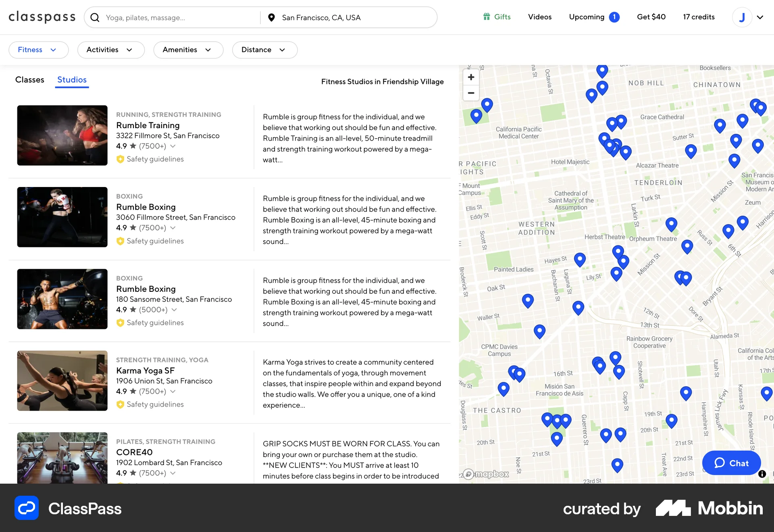Screen dimensions: 774x532
Task: Click the search magnifier icon
Action: pyautogui.click(x=95, y=17)
